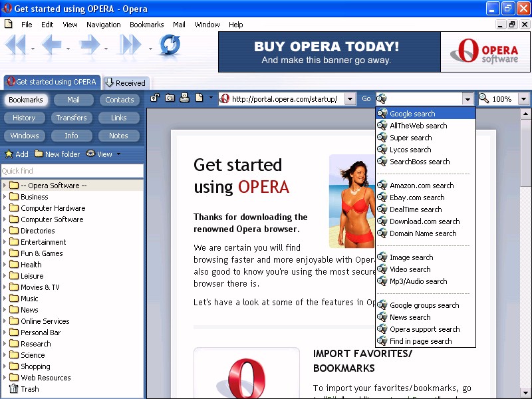Click the page scrollbar down arrow
Viewport: 532px width, 399px height.
point(525,394)
